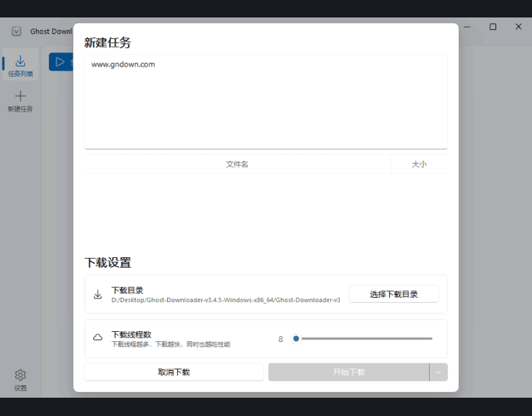532x416 pixels.
Task: Click the 选择下载目录 button
Action: (x=393, y=294)
